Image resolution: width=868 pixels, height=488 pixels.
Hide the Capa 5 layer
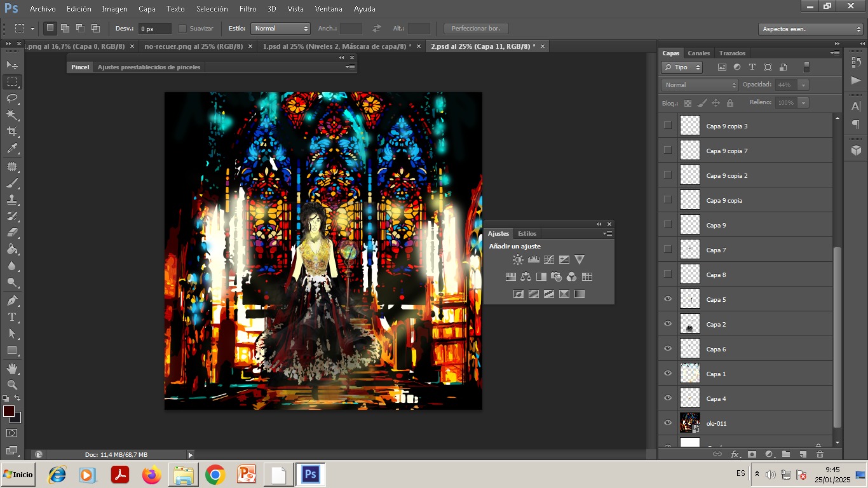pos(667,299)
